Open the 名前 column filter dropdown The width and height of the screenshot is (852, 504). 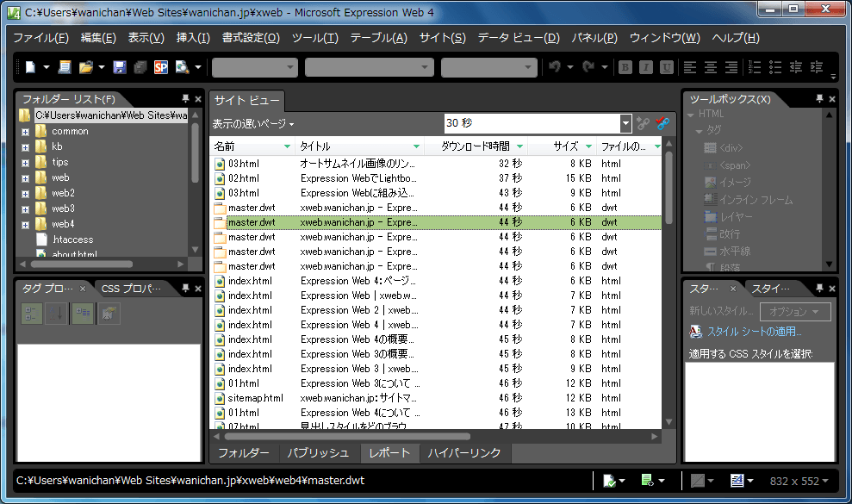287,146
